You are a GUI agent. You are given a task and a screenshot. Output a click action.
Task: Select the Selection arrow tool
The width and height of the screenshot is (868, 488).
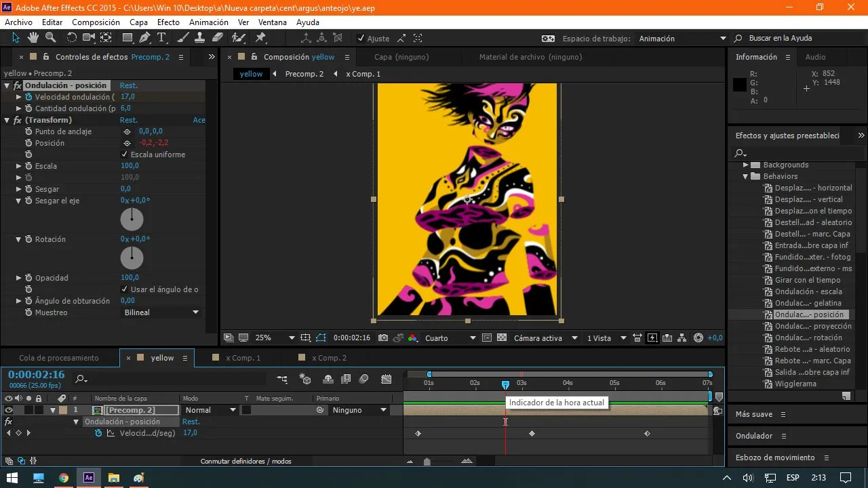click(16, 38)
